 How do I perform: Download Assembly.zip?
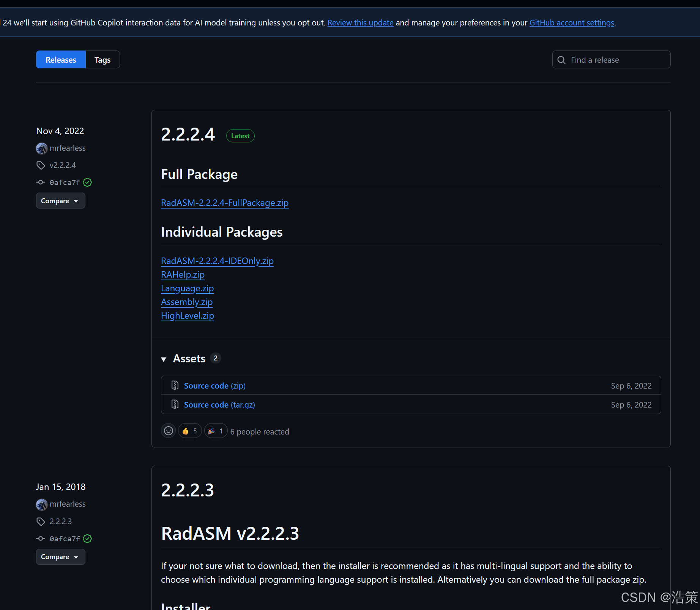coord(187,302)
